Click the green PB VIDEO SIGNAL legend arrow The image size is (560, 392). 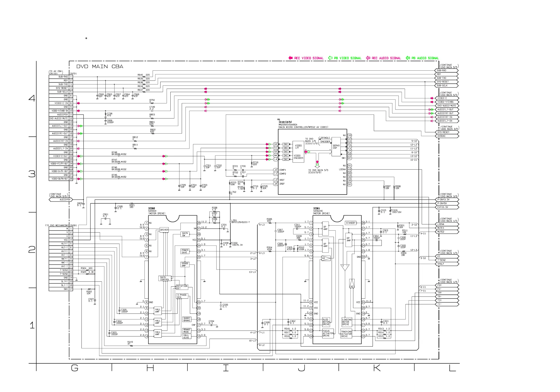coord(330,58)
